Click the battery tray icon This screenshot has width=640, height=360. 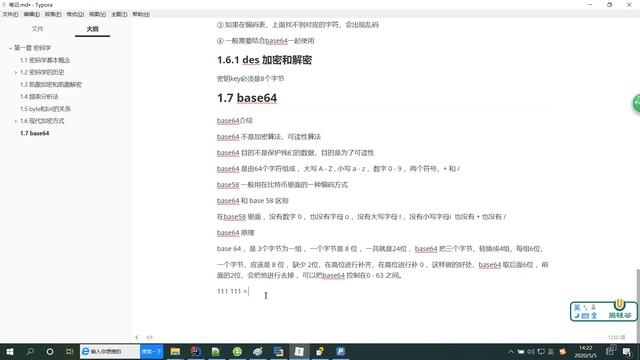tap(521, 351)
